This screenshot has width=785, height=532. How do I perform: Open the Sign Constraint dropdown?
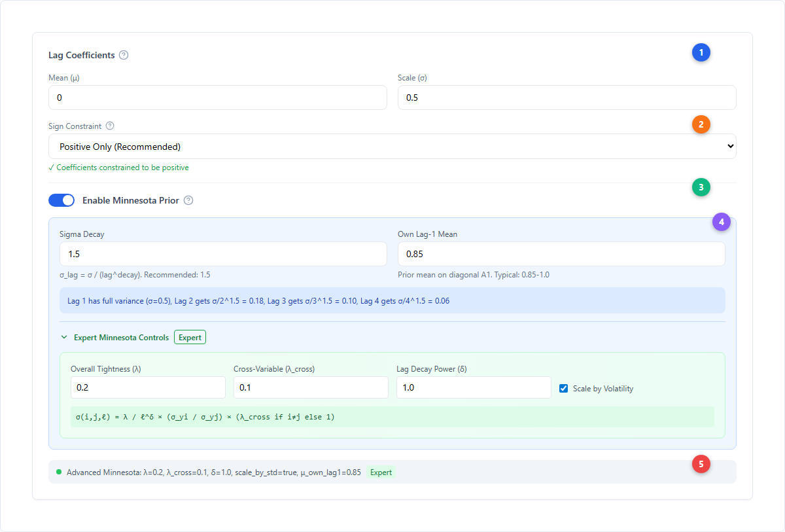click(x=392, y=147)
